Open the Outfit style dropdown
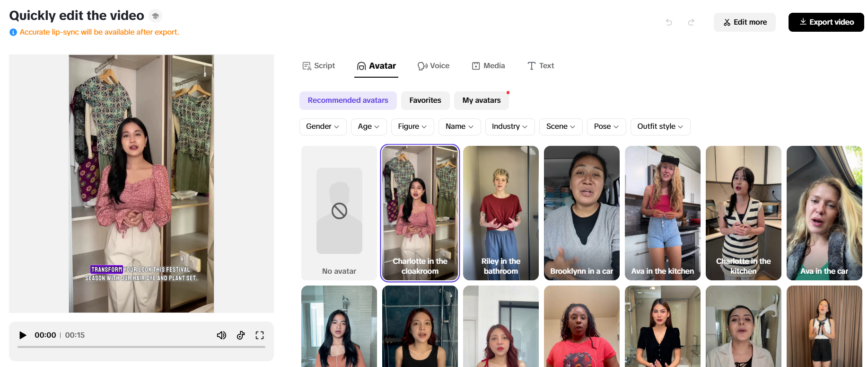Viewport: 868px width, 367px height. pos(660,126)
